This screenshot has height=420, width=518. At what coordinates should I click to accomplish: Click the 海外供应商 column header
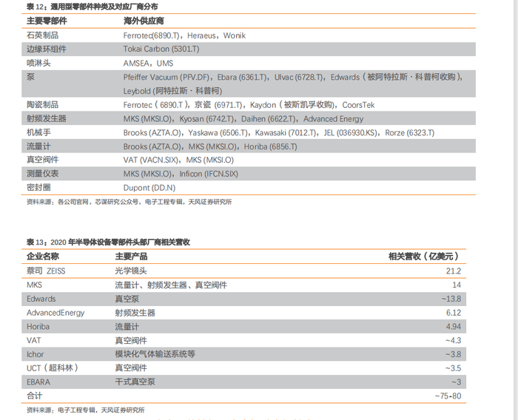(x=144, y=21)
